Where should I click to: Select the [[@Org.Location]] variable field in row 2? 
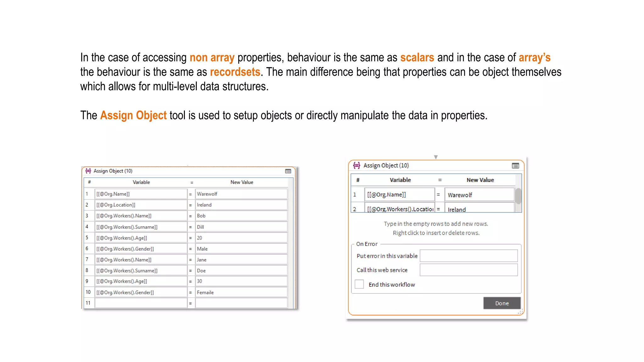tap(141, 205)
